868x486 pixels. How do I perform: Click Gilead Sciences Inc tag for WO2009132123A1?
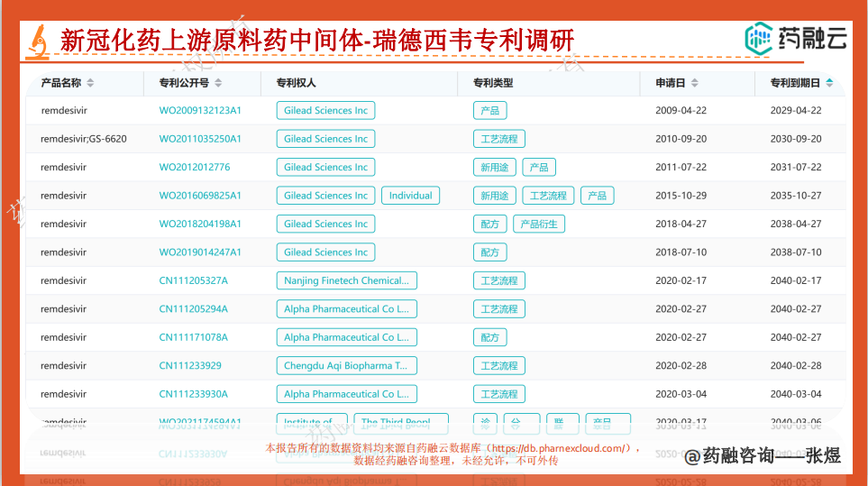[325, 110]
